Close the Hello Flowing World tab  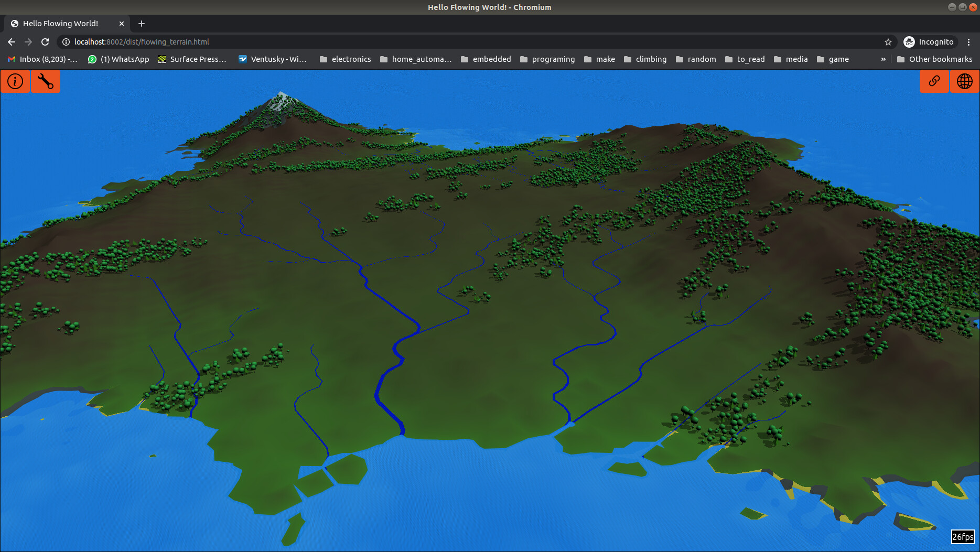pyautogui.click(x=122, y=24)
